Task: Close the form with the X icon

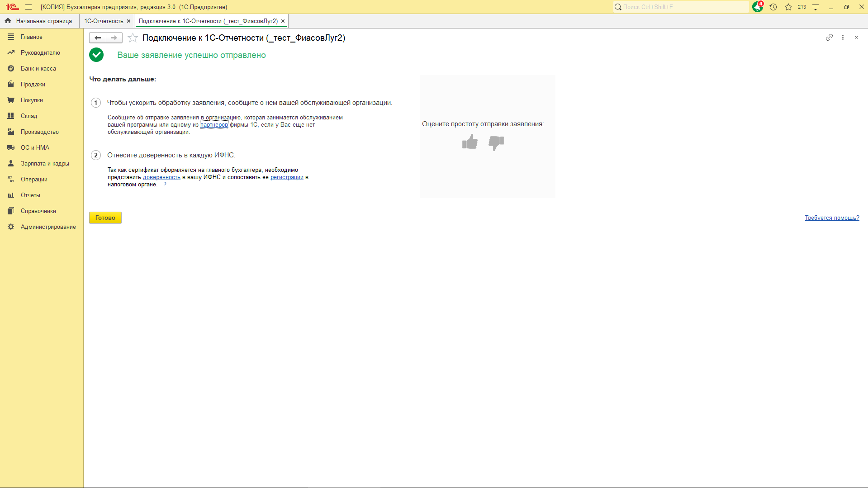Action: point(856,38)
